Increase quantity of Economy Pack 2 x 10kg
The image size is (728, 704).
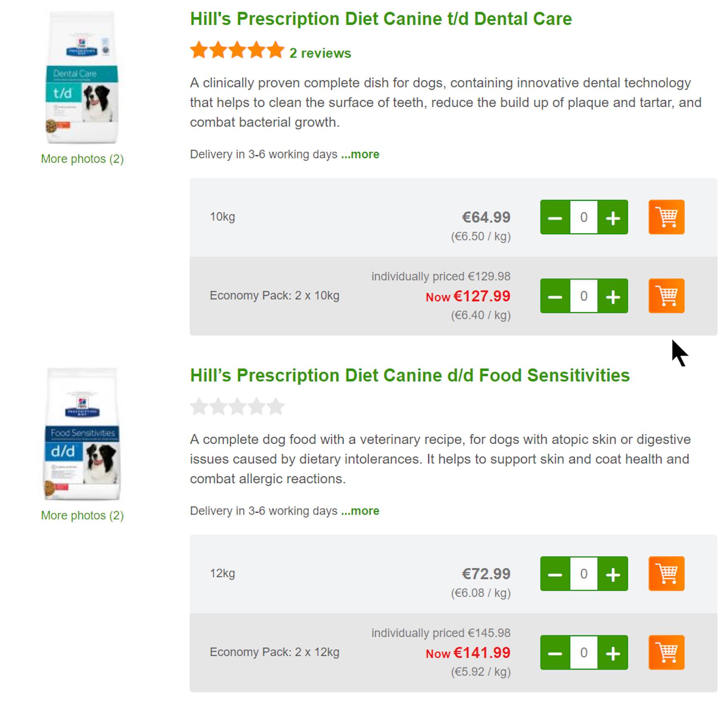tap(613, 296)
